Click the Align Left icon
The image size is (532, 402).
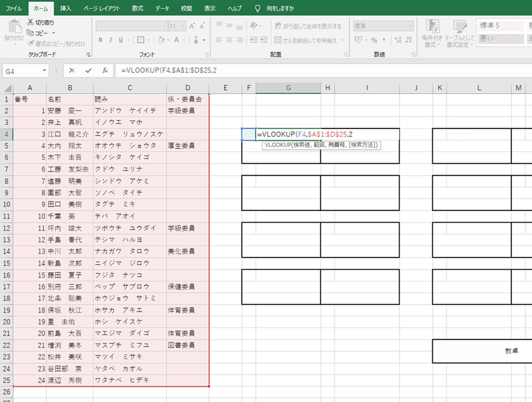219,40
